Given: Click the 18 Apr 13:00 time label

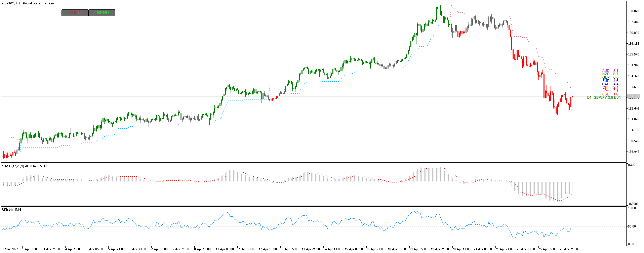Looking at the screenshot, I should pyautogui.click(x=397, y=249).
